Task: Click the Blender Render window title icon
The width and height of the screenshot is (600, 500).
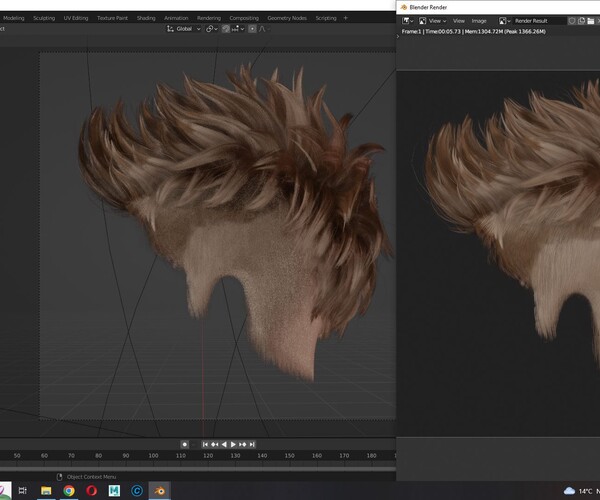Action: click(403, 7)
